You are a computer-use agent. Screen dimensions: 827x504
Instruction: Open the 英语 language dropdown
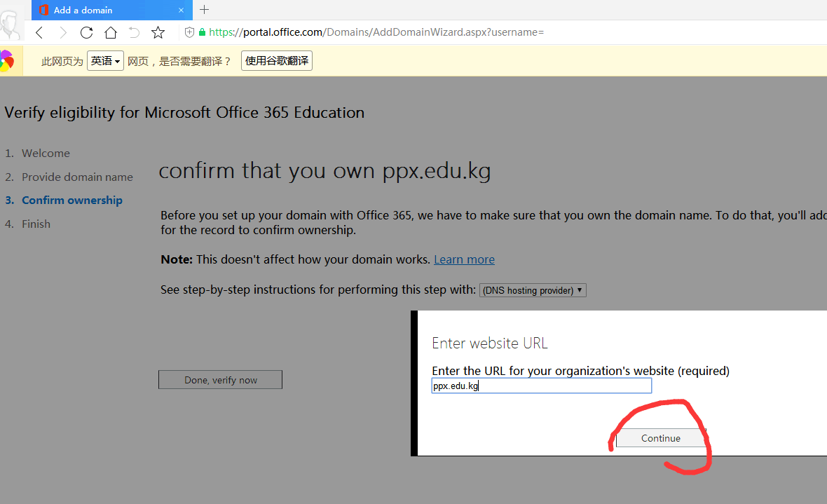tap(106, 61)
